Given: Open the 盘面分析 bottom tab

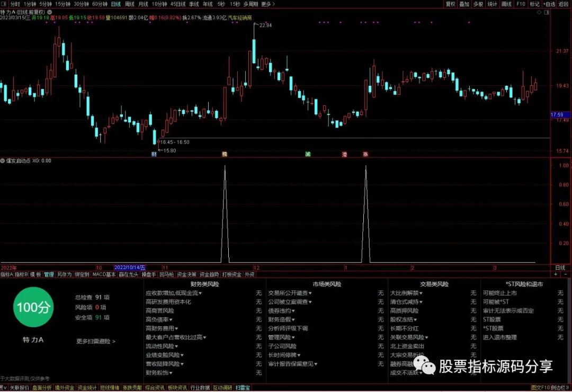Looking at the screenshot, I should click(x=42, y=388).
